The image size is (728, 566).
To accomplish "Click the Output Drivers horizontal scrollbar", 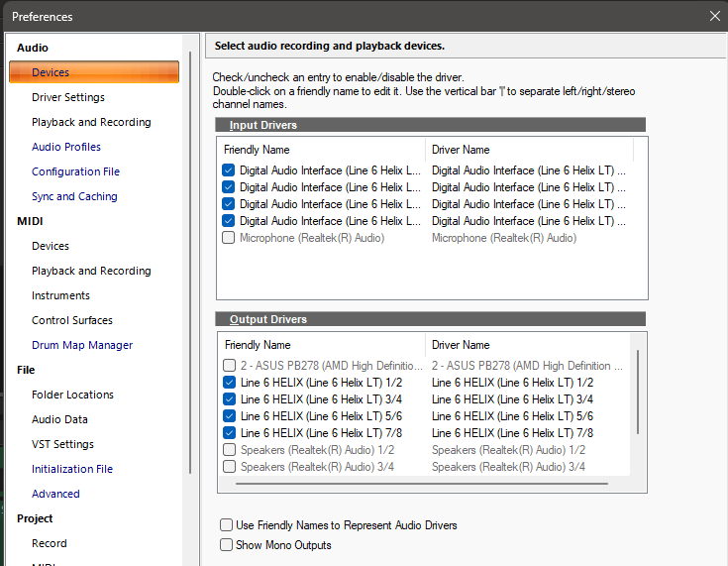I will click(426, 485).
